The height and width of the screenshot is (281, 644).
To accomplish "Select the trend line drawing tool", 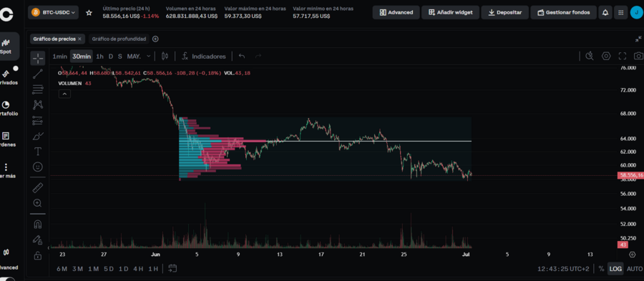I will (38, 74).
